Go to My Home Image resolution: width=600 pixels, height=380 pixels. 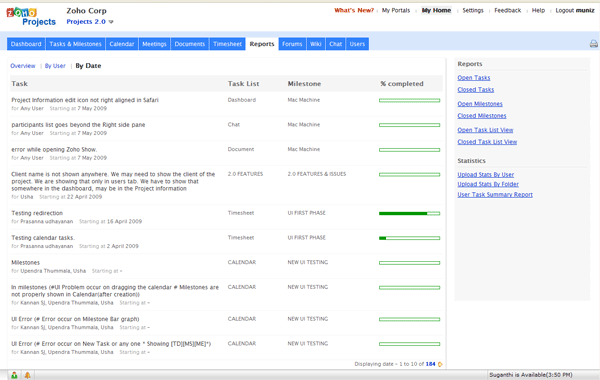436,10
